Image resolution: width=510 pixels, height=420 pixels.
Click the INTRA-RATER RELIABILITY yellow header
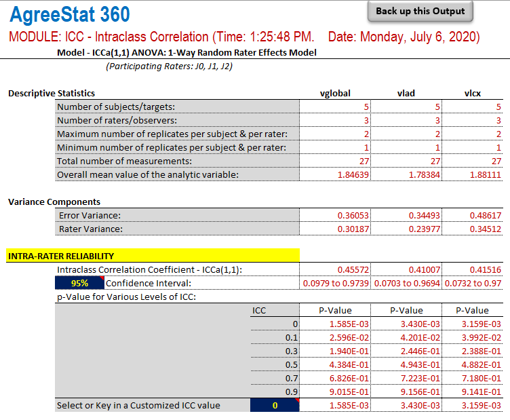(x=153, y=256)
